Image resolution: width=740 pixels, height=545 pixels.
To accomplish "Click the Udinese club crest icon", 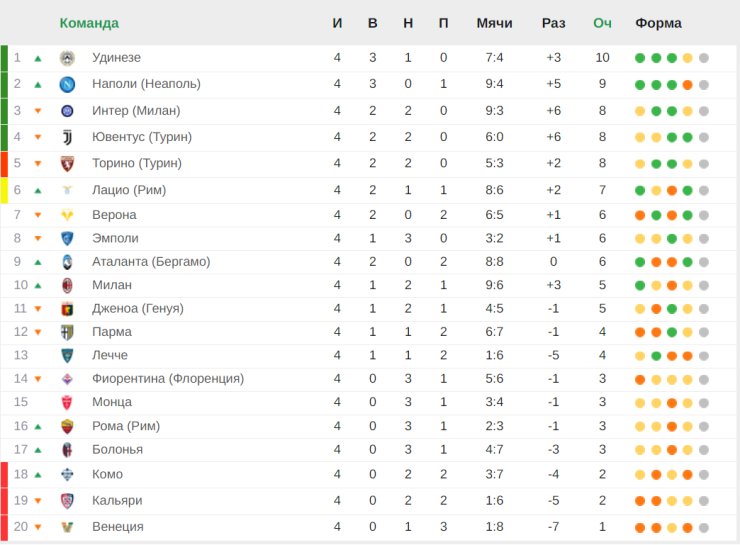I will tap(67, 58).
